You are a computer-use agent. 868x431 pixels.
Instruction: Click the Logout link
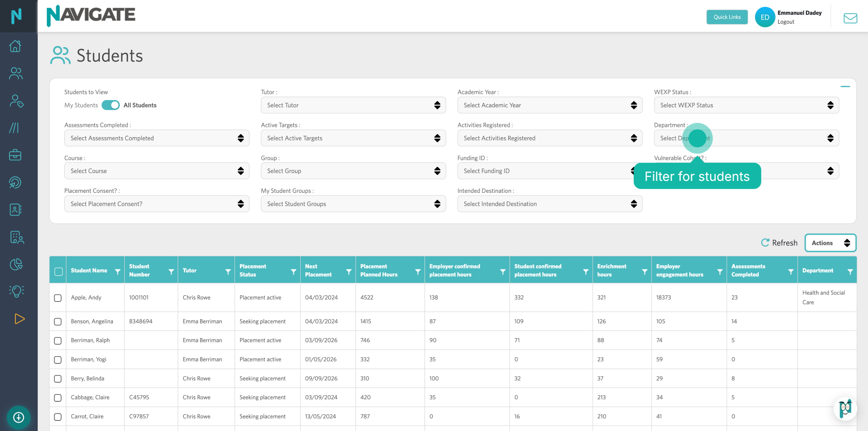coord(786,22)
